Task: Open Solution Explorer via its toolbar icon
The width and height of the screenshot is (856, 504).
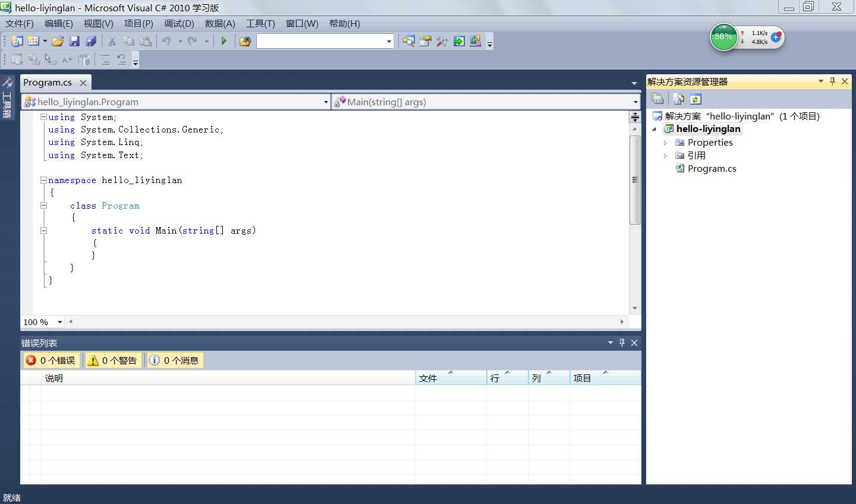Action: click(409, 41)
